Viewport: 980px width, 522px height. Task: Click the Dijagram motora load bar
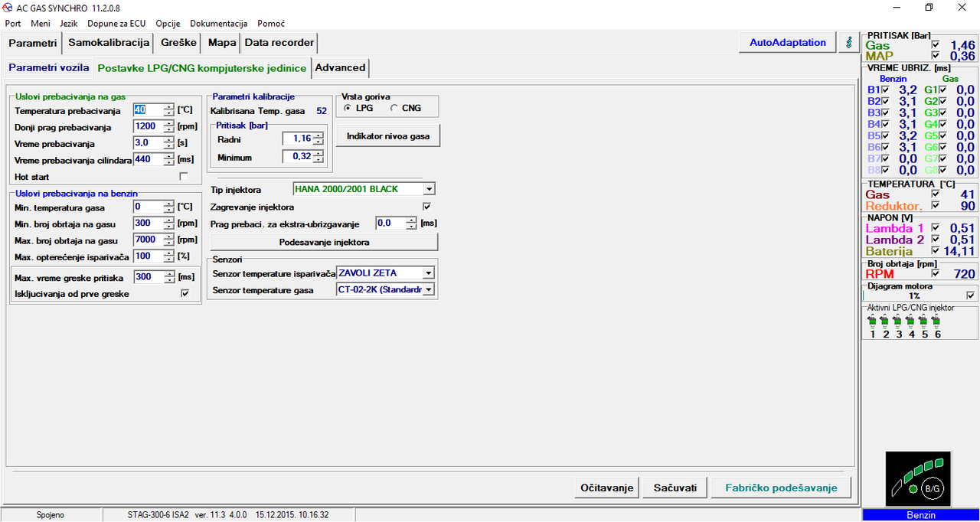pyautogui.click(x=914, y=295)
